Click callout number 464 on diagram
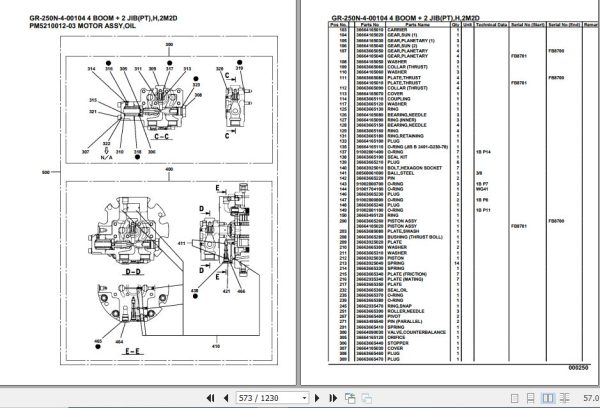Screen dimensions: 600x408 click(x=119, y=341)
